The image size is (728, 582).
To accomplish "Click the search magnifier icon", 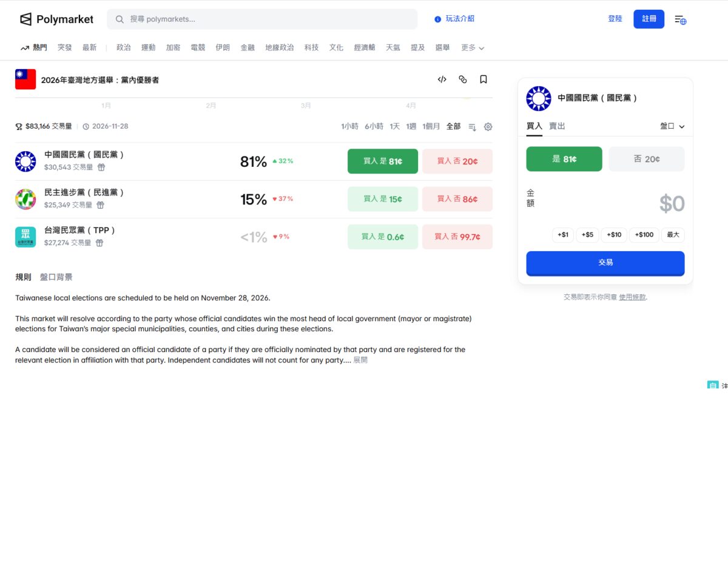I will [x=120, y=19].
